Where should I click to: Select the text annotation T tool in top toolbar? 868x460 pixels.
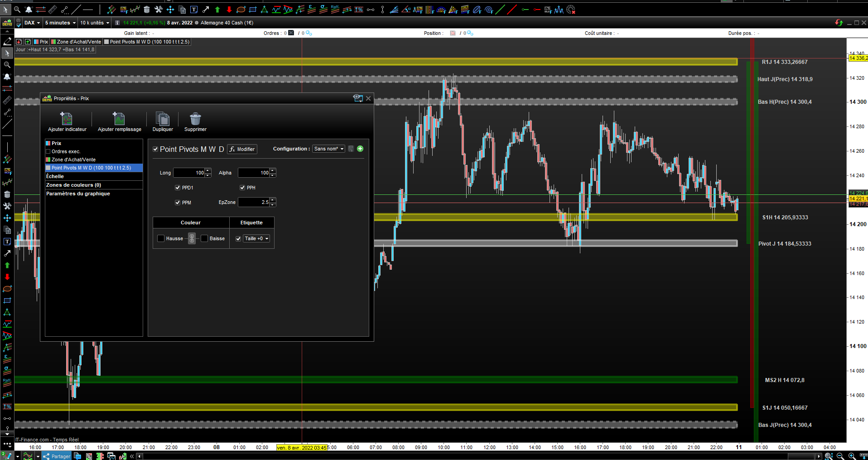point(194,10)
